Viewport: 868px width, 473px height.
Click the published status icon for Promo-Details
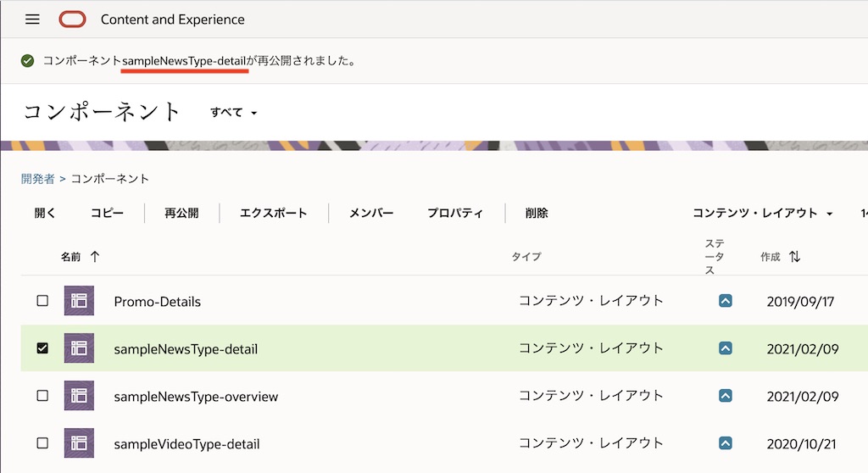click(725, 301)
